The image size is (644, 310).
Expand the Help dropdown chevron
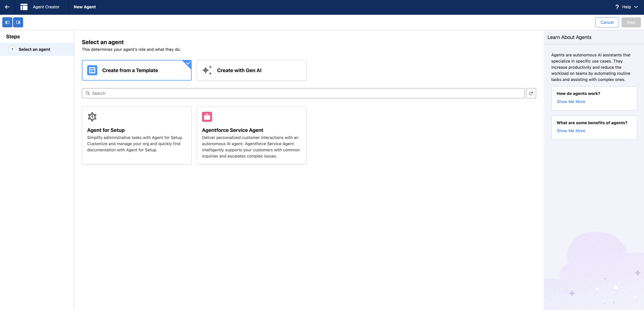tap(636, 7)
